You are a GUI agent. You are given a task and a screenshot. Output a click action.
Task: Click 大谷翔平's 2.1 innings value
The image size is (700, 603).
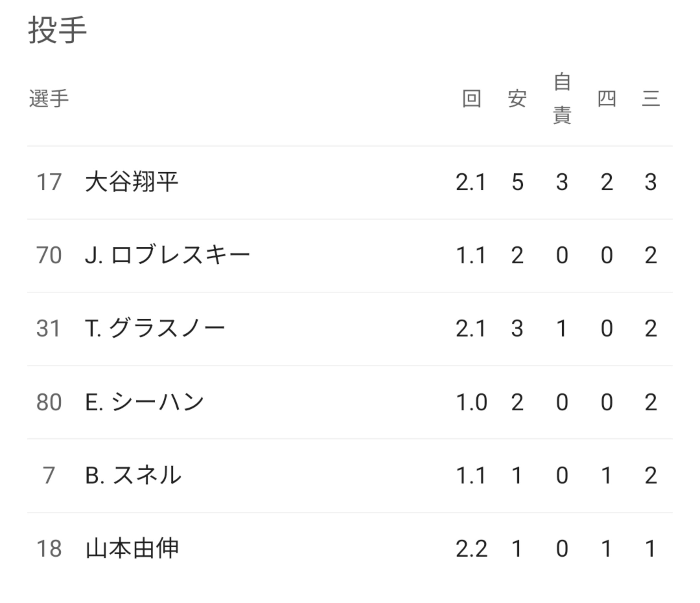pyautogui.click(x=471, y=182)
